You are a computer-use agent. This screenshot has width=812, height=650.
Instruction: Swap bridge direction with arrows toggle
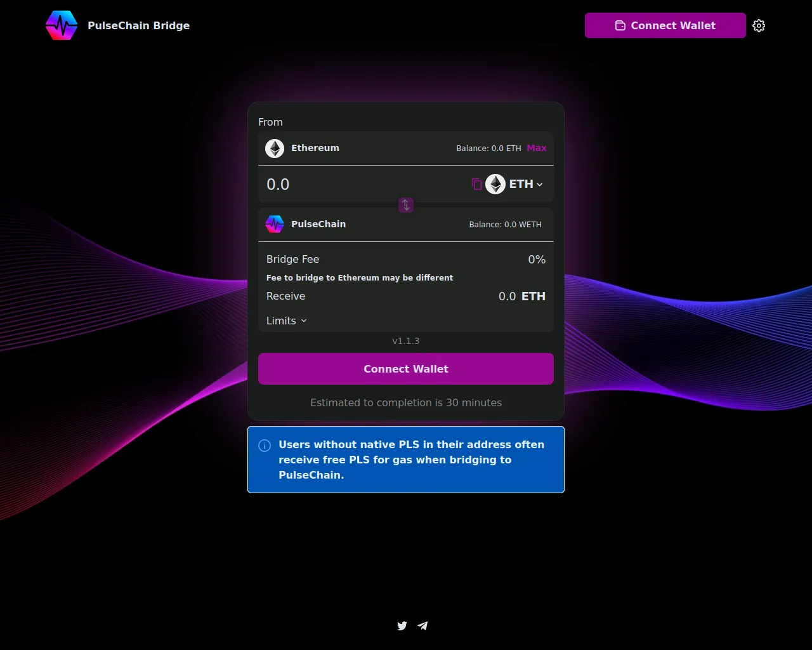tap(406, 205)
